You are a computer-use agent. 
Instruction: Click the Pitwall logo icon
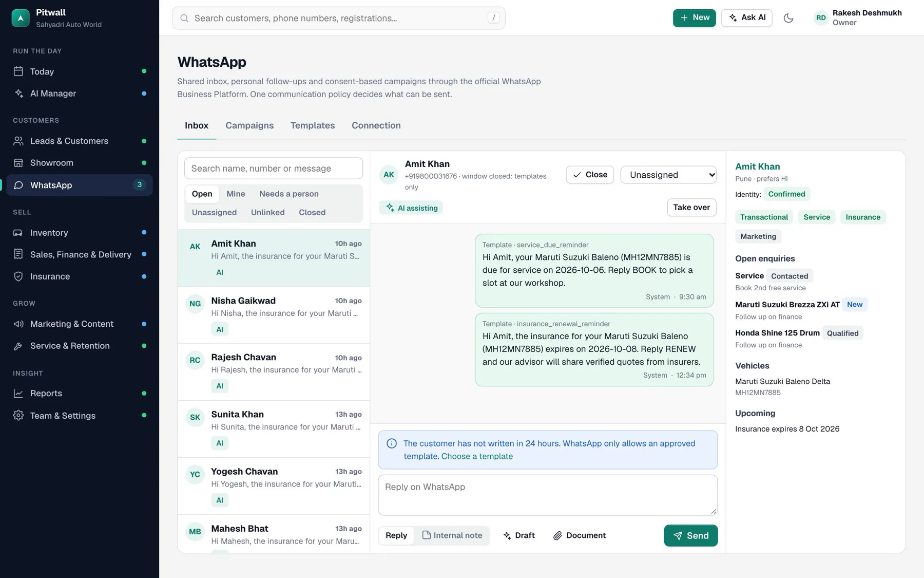21,18
